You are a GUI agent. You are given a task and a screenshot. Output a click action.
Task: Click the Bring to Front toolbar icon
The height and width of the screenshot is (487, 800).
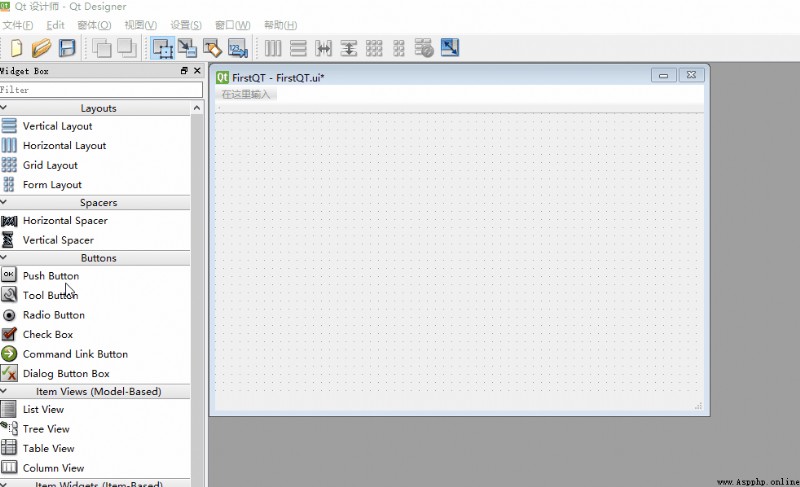tap(127, 48)
